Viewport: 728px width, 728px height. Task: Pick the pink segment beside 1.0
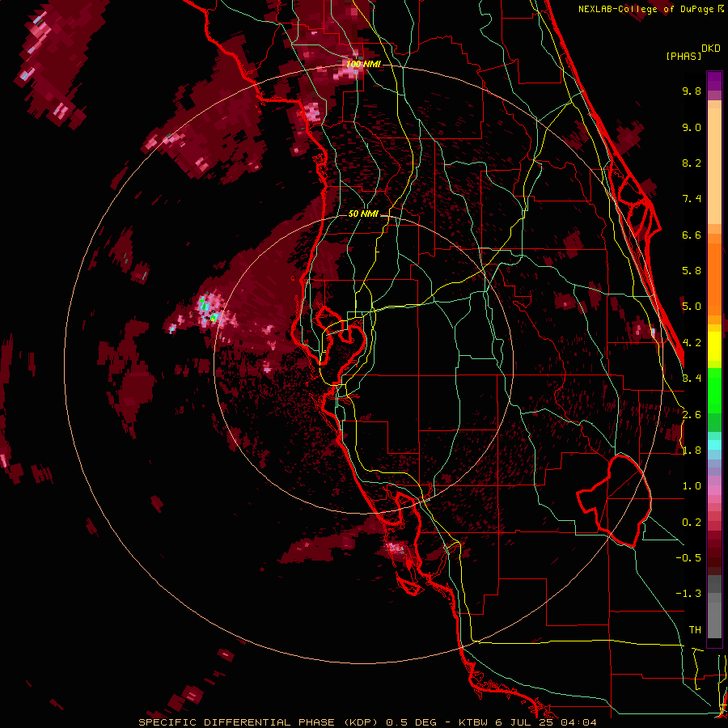714,490
